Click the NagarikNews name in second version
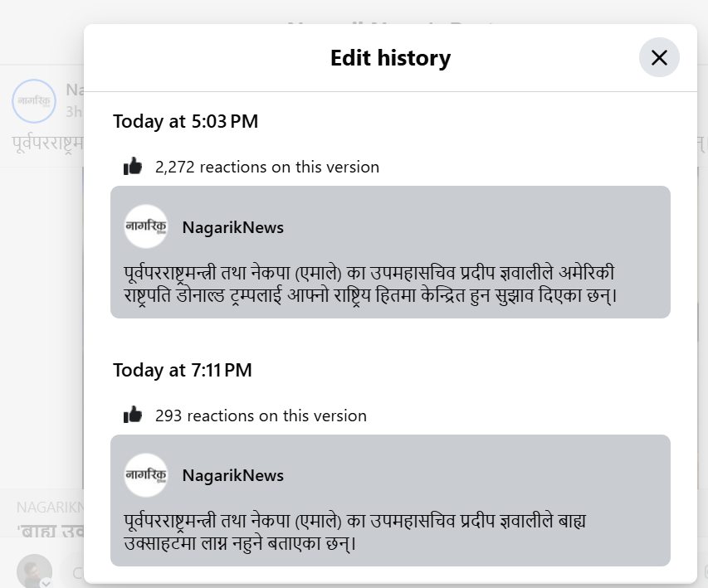 (233, 475)
